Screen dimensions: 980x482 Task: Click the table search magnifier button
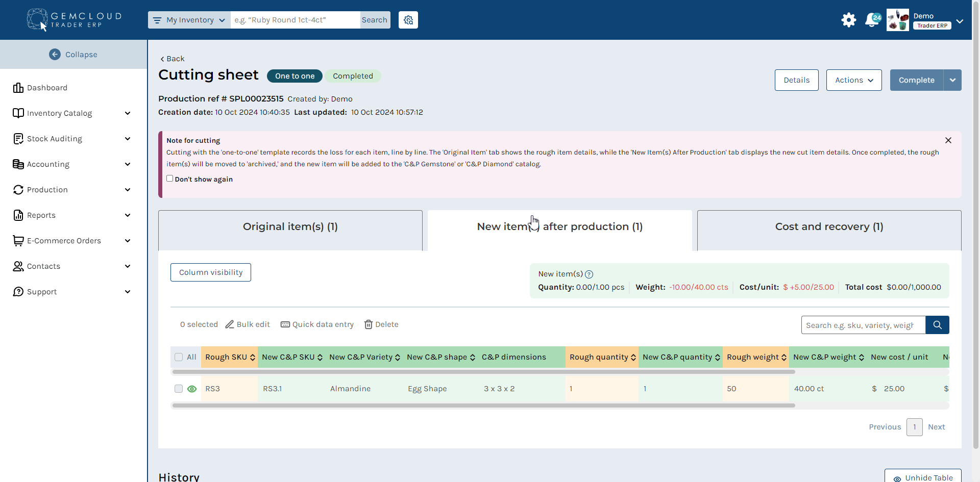pyautogui.click(x=937, y=325)
